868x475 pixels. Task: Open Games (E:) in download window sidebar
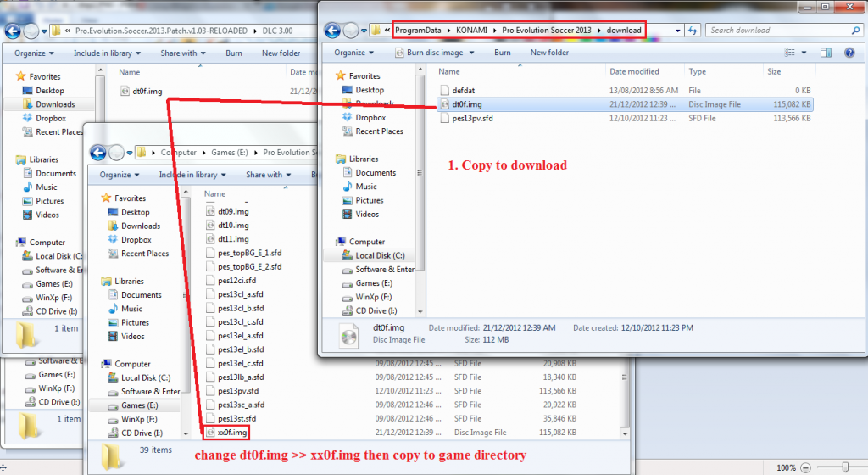[368, 283]
